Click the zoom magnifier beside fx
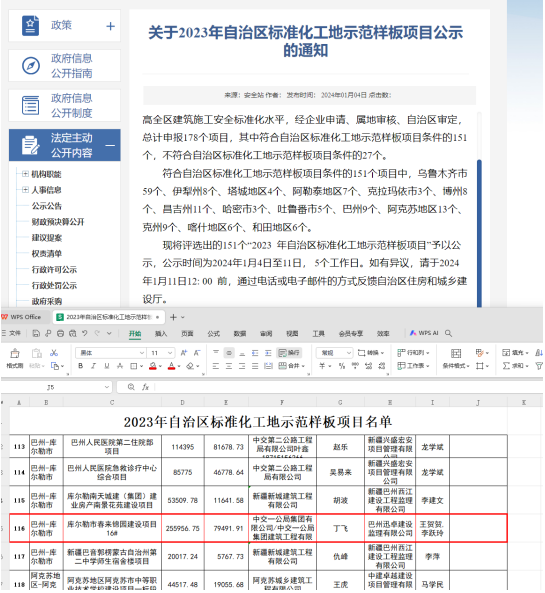The image size is (545, 593). (131, 387)
